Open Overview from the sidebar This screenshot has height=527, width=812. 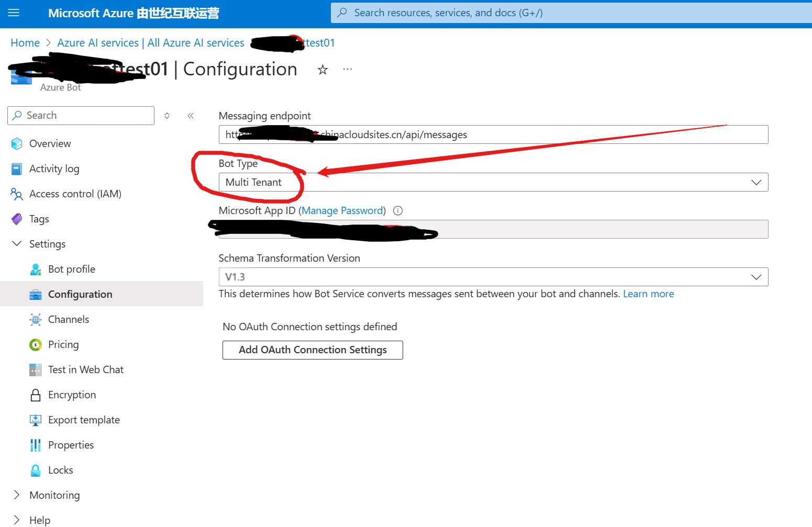coord(50,143)
